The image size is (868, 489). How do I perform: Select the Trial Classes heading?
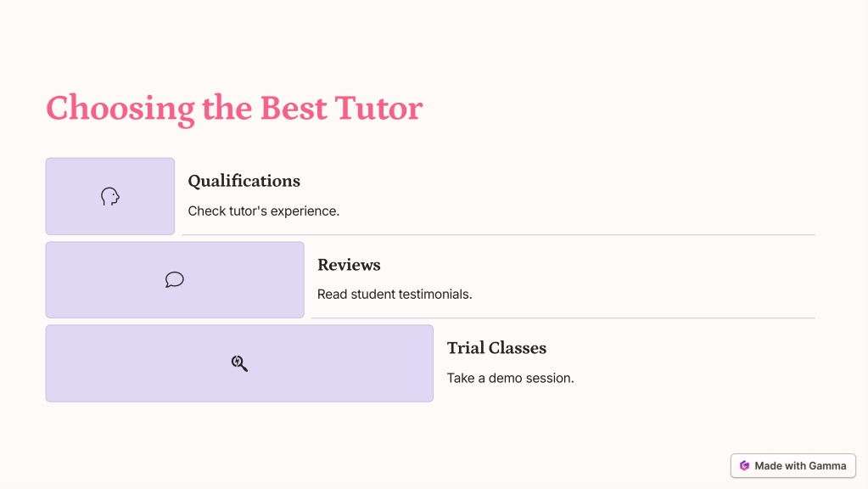pyautogui.click(x=496, y=348)
